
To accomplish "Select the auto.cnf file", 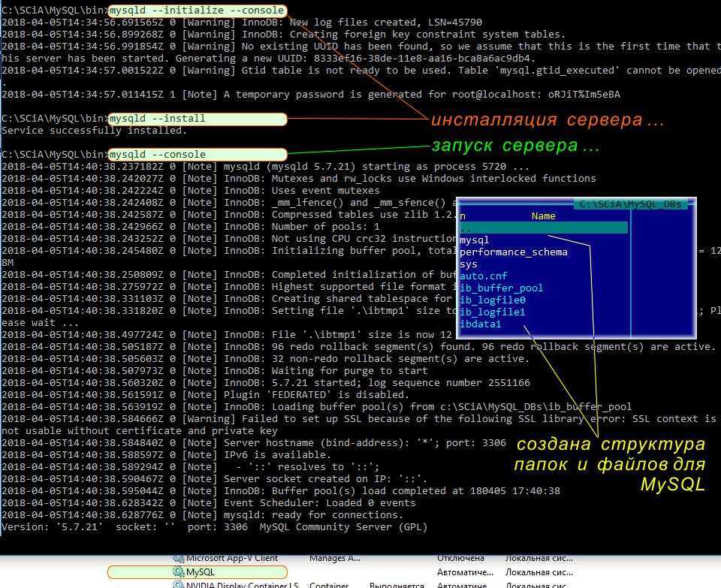I will click(x=483, y=276).
